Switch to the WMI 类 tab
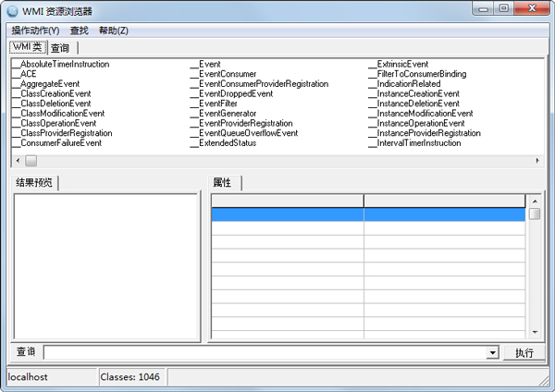Screen dimensions: 555x392 [x=27, y=47]
